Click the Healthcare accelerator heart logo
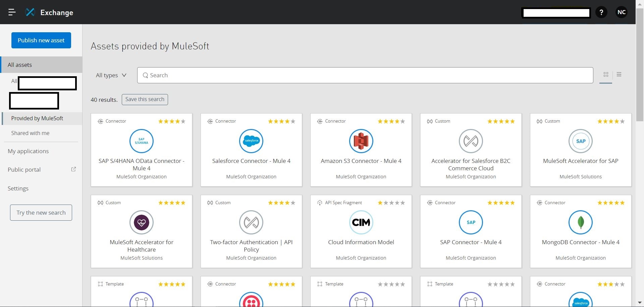 click(x=142, y=222)
